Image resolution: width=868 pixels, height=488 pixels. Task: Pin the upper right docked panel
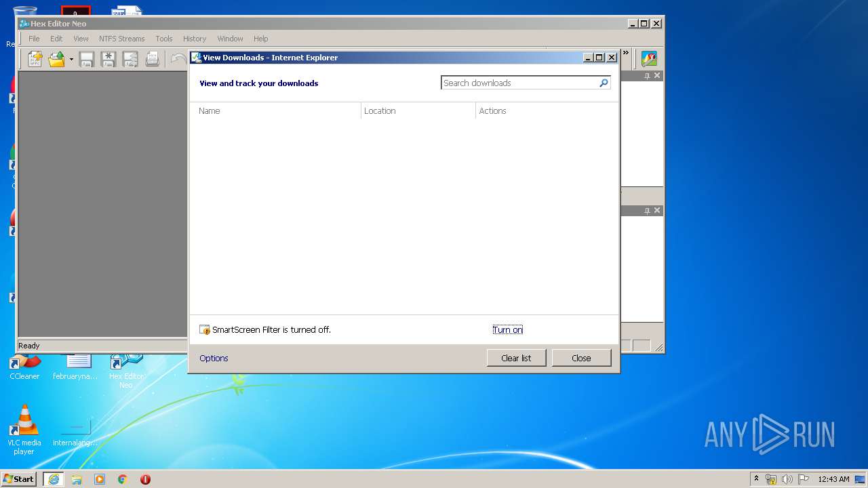[x=647, y=76]
